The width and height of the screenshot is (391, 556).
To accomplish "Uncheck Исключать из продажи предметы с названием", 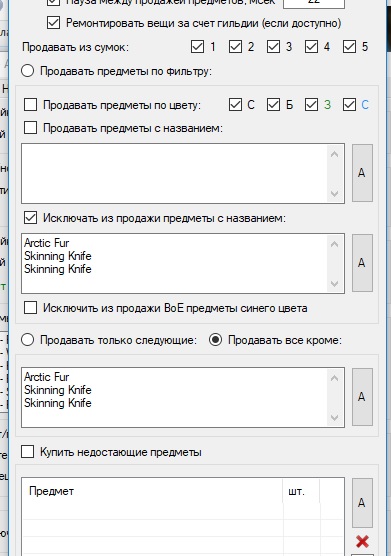I will click(30, 218).
